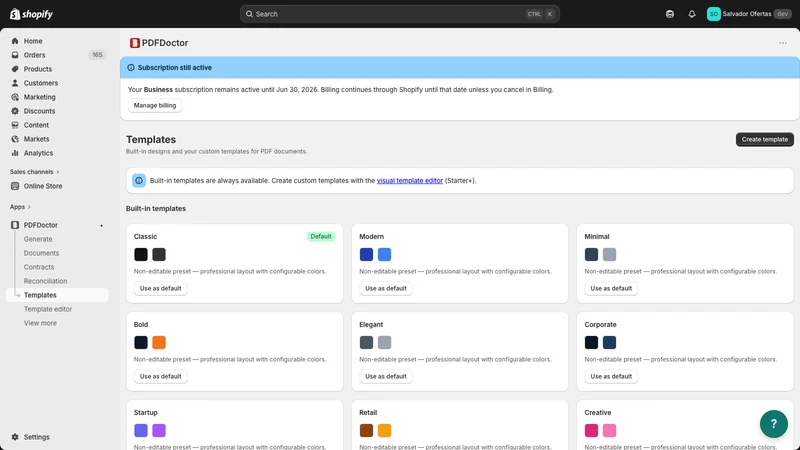Click the Content icon in sidebar
Screen dimensions: 800x450
coord(15,125)
